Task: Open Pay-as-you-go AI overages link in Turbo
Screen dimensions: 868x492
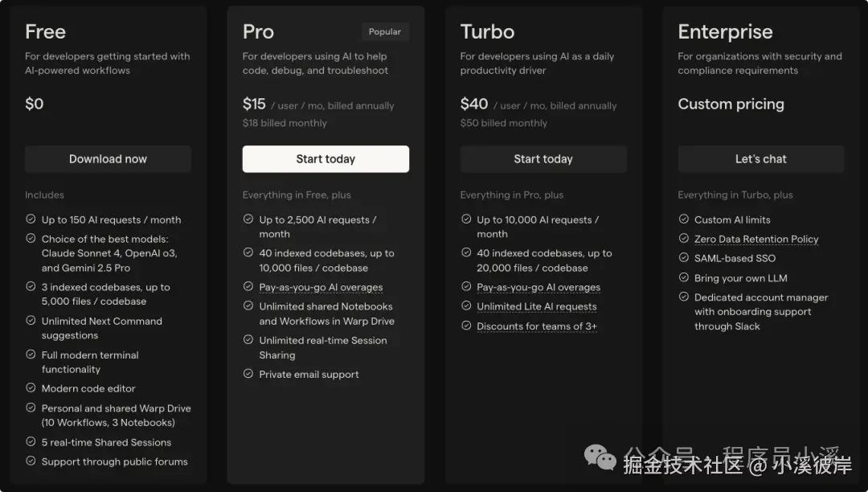Action: coord(538,287)
